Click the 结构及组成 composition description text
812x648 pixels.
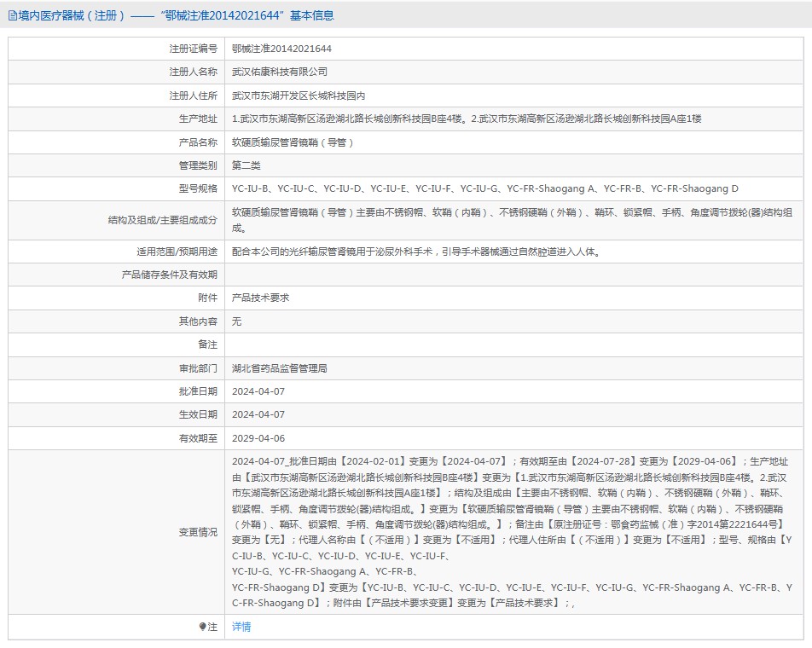[512, 220]
